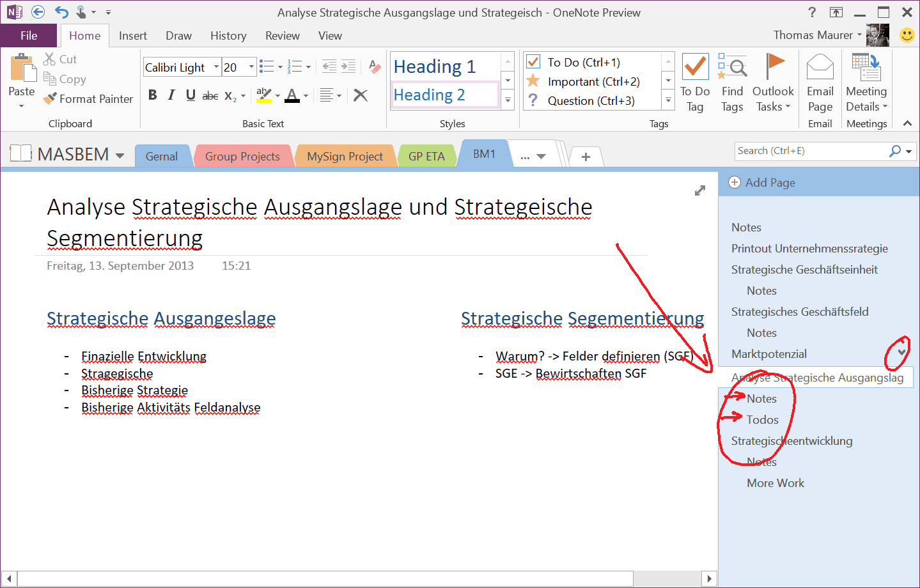The width and height of the screenshot is (920, 588).
Task: Apply the Heading 1 style
Action: [445, 66]
